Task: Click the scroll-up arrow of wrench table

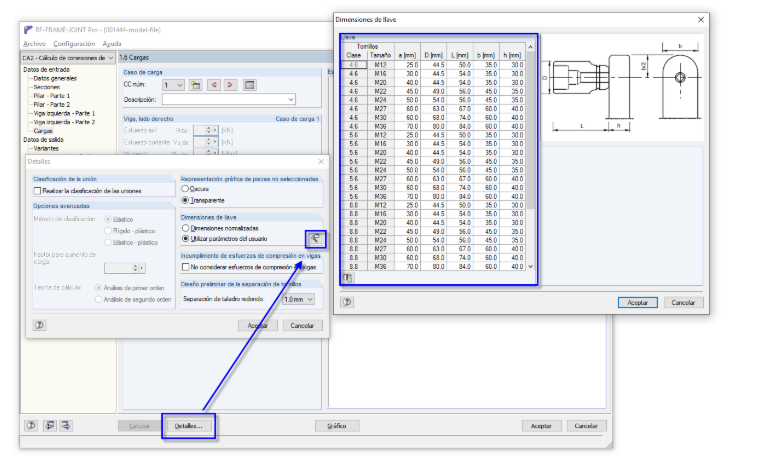Action: (530, 47)
